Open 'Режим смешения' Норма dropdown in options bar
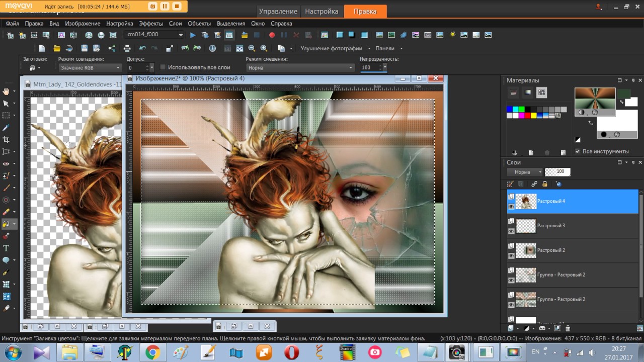The width and height of the screenshot is (644, 362). (x=300, y=67)
